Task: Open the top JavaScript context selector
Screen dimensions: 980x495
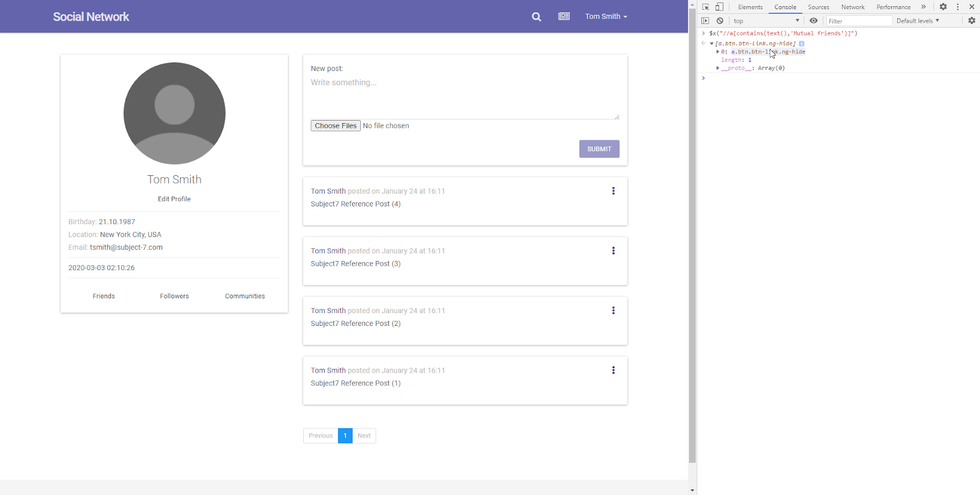Action: coord(766,21)
